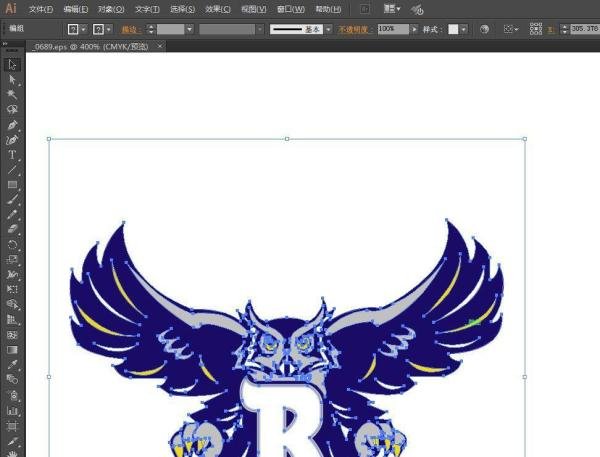The image size is (600, 457).
Task: Open the 效果 (Effect) menu
Action: tap(218, 9)
